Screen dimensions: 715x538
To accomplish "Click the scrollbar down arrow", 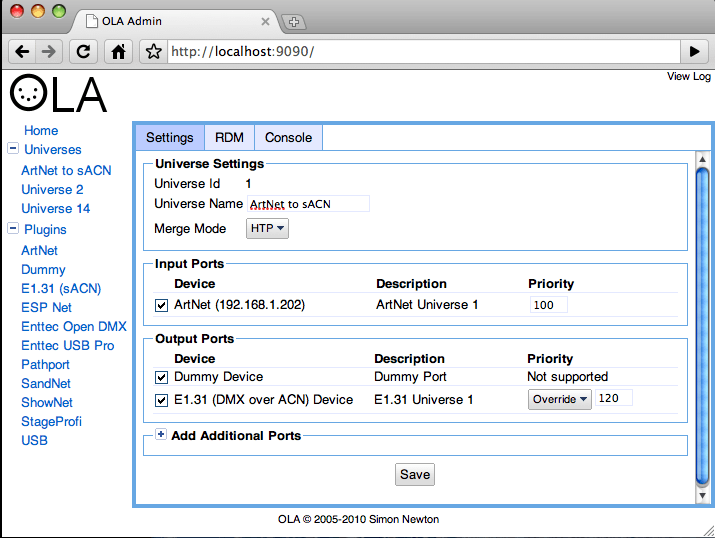I will (702, 496).
